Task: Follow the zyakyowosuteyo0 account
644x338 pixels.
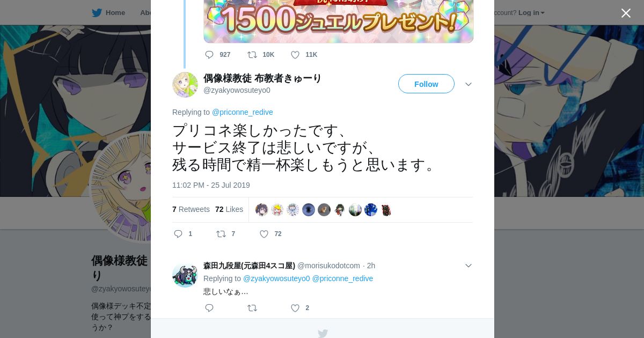Action: coord(426,84)
